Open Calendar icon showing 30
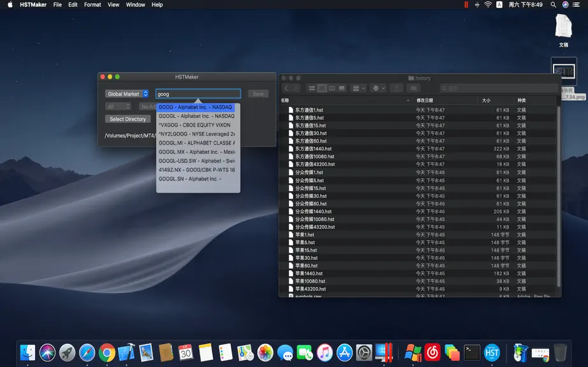 coord(186,353)
